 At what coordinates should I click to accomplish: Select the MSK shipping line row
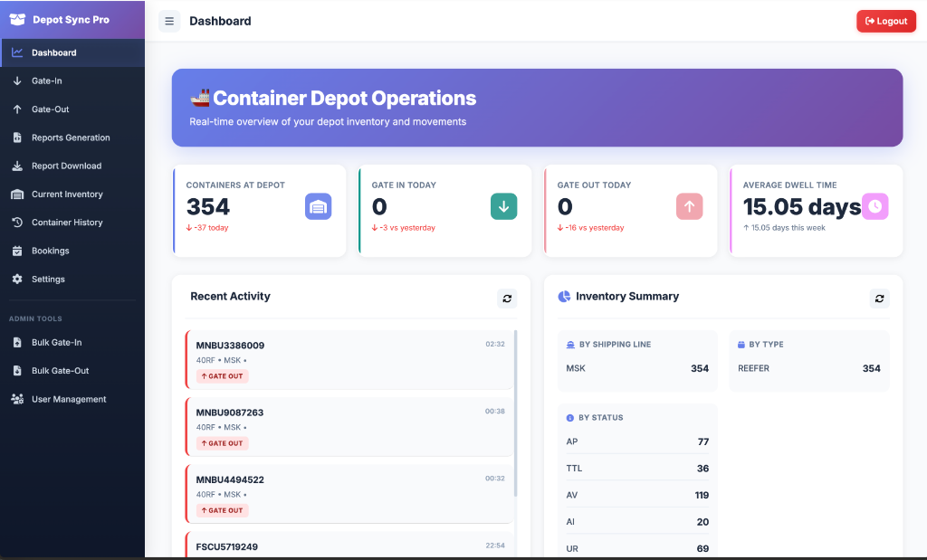[x=637, y=368]
